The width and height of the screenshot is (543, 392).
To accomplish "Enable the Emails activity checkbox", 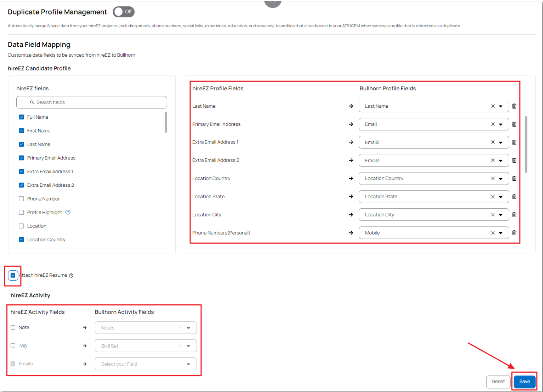I will point(13,364).
